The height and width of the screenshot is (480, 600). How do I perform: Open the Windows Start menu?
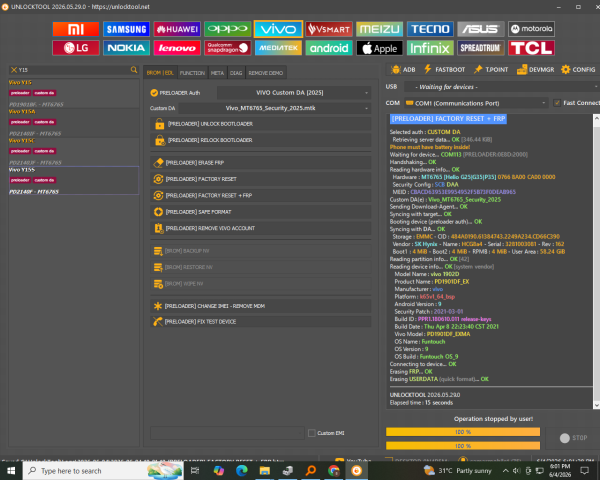11,470
